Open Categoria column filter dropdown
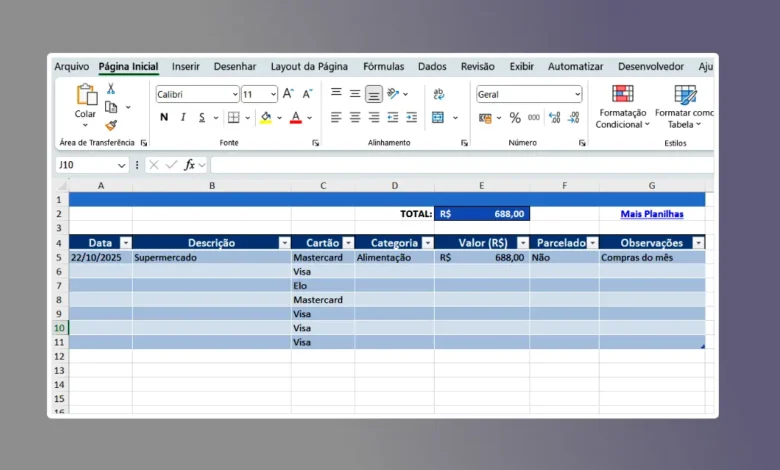The width and height of the screenshot is (780, 470). (427, 243)
